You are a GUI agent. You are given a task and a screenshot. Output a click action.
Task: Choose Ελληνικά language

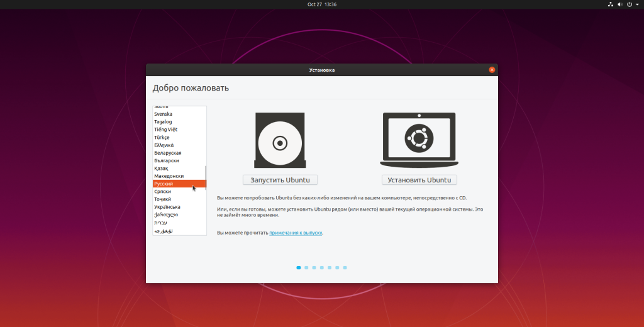pos(179,145)
